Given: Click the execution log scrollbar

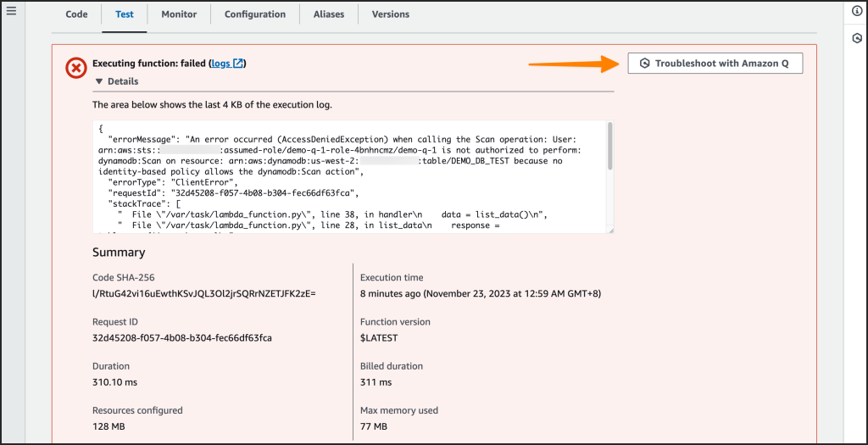Looking at the screenshot, I should coord(610,146).
